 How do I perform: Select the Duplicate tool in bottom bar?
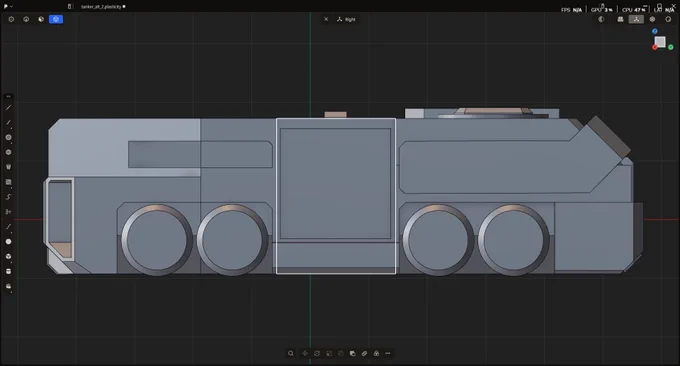click(353, 353)
